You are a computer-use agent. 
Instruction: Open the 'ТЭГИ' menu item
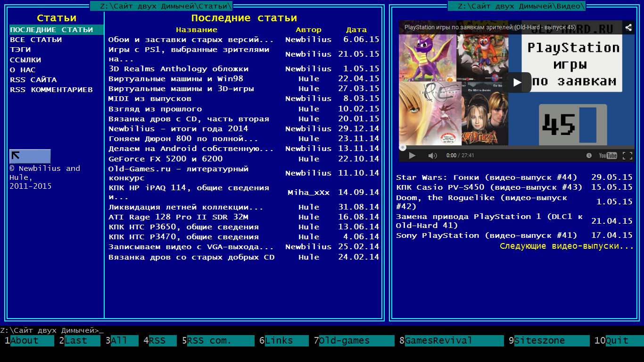click(x=20, y=50)
